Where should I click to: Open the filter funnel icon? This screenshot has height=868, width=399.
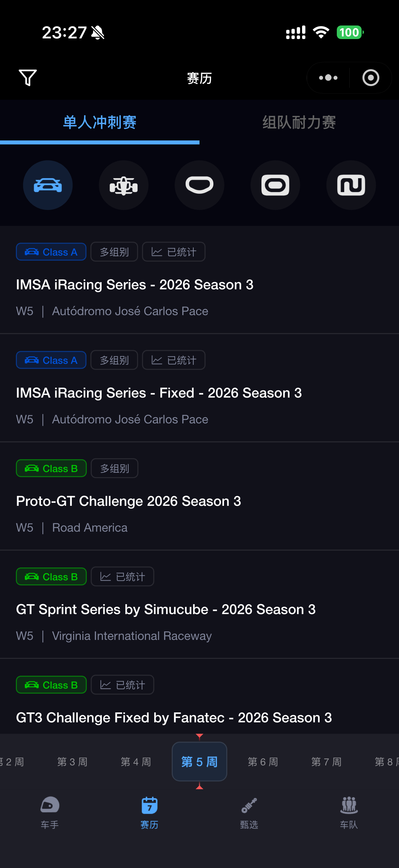coord(27,78)
